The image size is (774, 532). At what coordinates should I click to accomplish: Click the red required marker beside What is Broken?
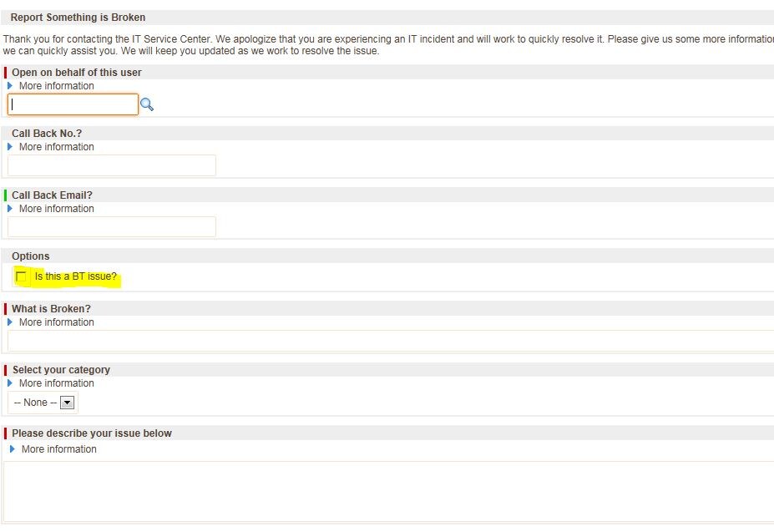5,308
